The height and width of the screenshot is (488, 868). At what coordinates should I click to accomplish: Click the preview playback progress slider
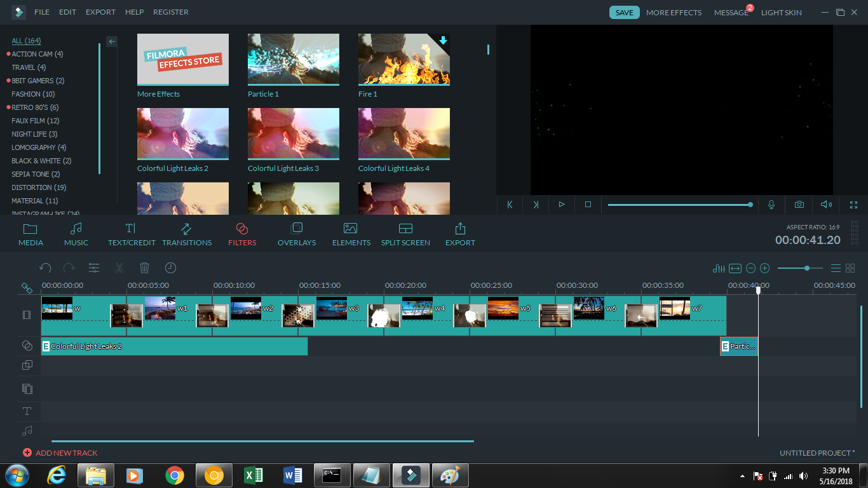pos(680,205)
